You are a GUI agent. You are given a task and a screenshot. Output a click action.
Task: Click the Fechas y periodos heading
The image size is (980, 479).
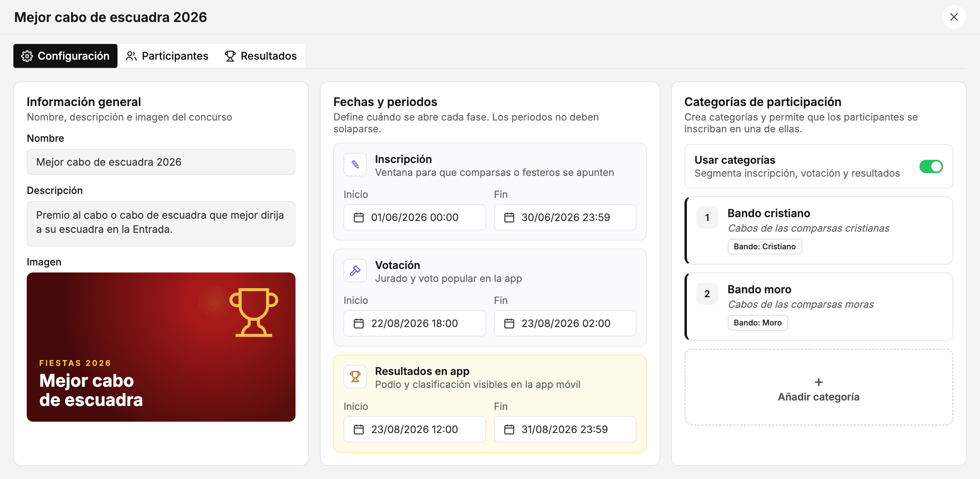385,102
